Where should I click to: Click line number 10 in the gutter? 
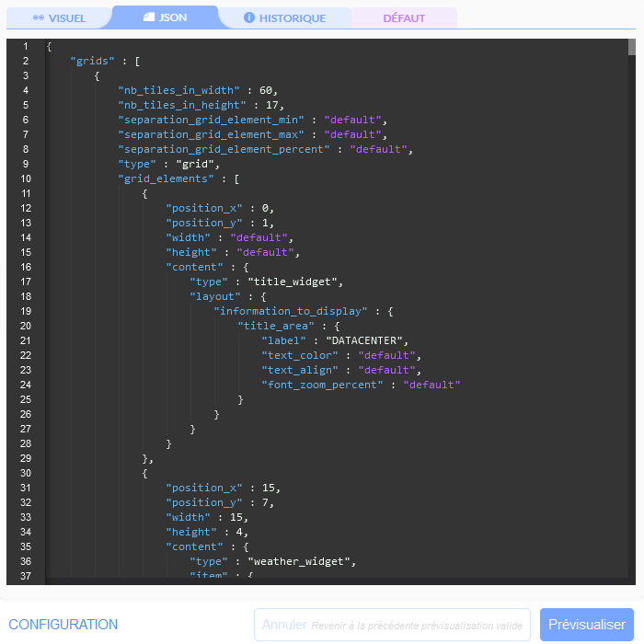(x=25, y=178)
